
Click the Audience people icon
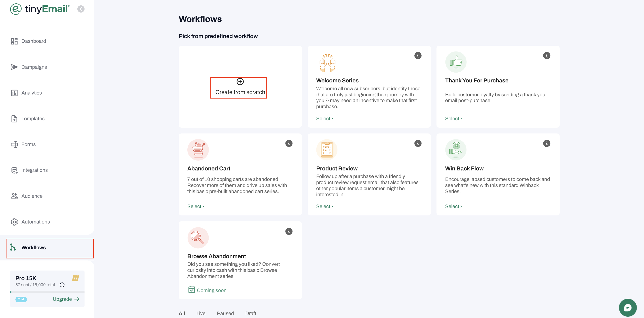click(14, 196)
